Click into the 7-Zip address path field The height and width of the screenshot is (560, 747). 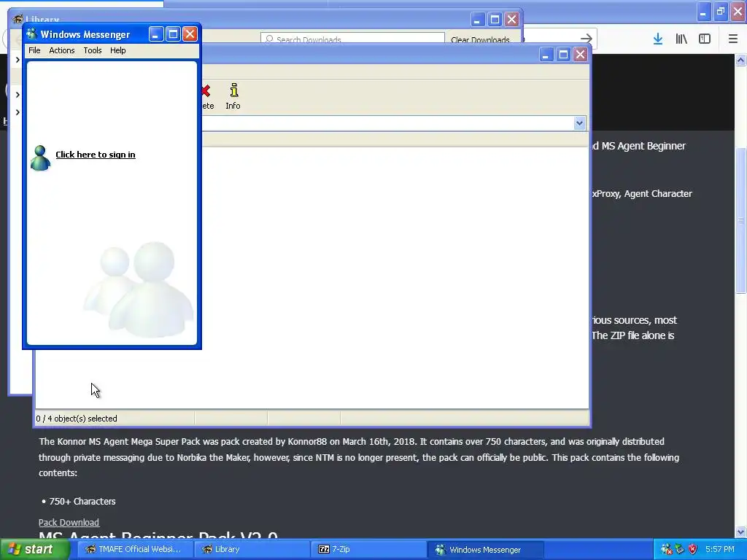click(x=387, y=123)
